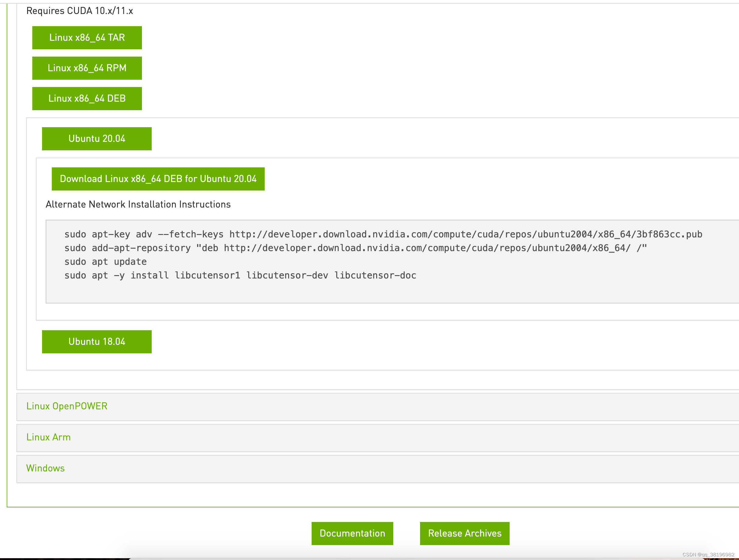
Task: Click the 'sudo apt -y install libcutensor1' line
Action: tap(240, 275)
